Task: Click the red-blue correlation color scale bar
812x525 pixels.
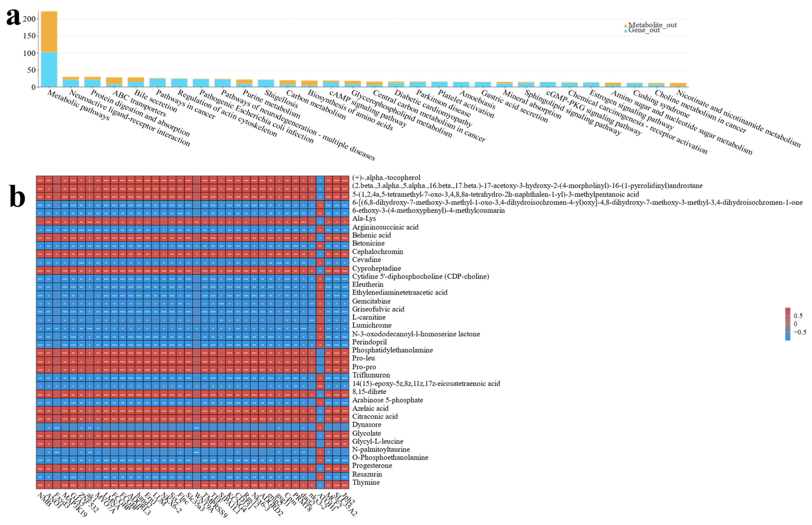Action: point(787,324)
